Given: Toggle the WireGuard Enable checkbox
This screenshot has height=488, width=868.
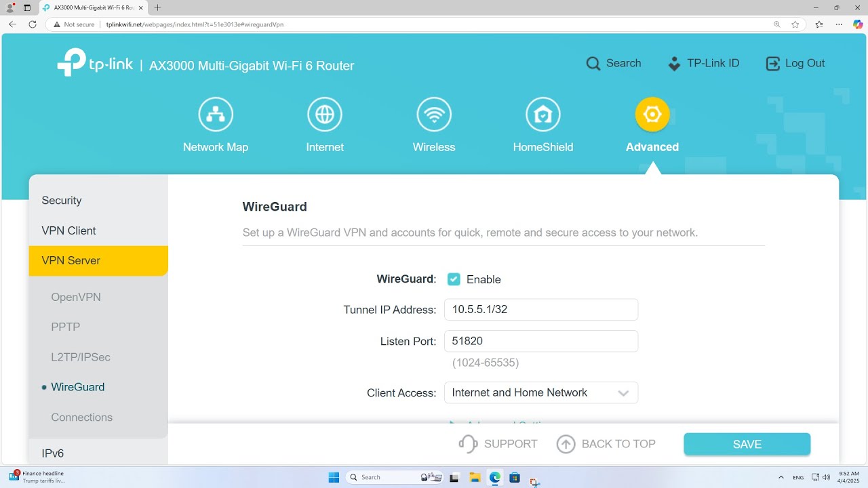Looking at the screenshot, I should (x=454, y=279).
